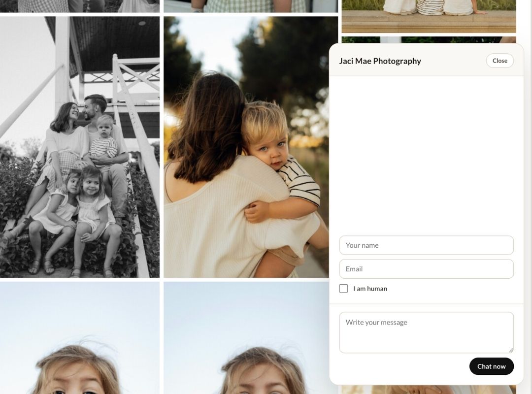Click the "I am human" label text
The height and width of the screenshot is (394, 532).
pos(370,289)
